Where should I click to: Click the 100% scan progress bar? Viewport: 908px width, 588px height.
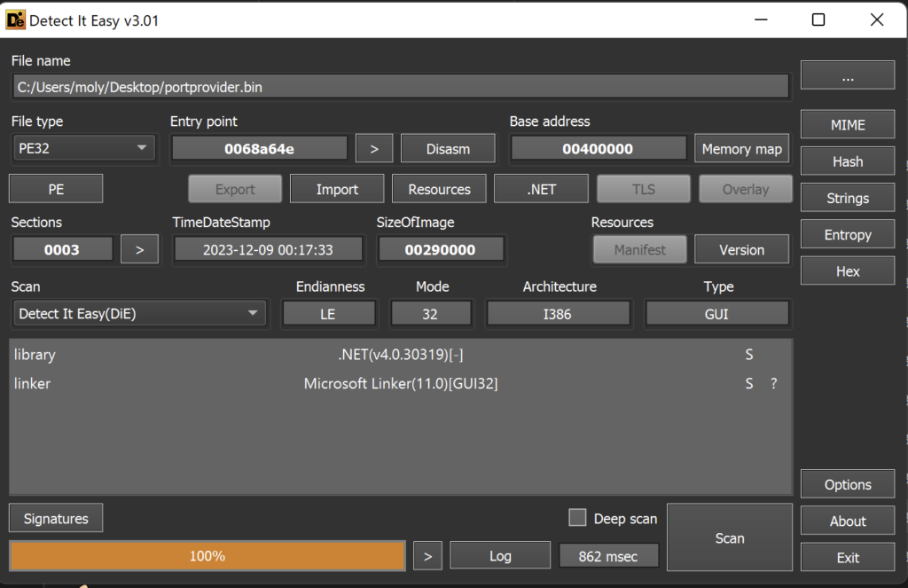point(207,556)
